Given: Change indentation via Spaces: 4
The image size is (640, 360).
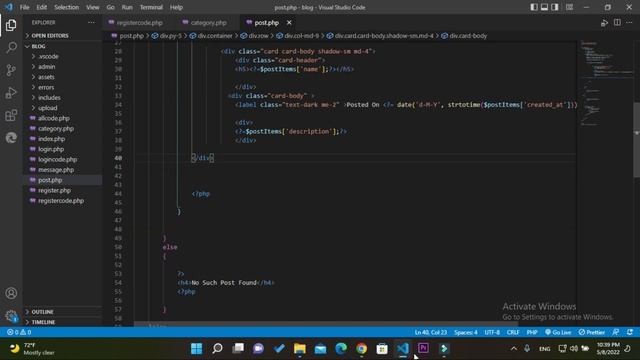Looking at the screenshot, I should click(x=466, y=332).
